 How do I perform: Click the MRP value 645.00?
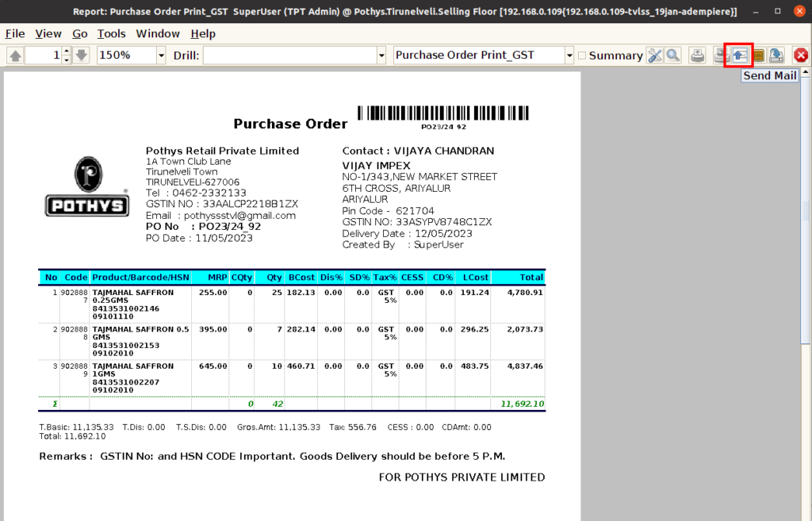(x=213, y=366)
